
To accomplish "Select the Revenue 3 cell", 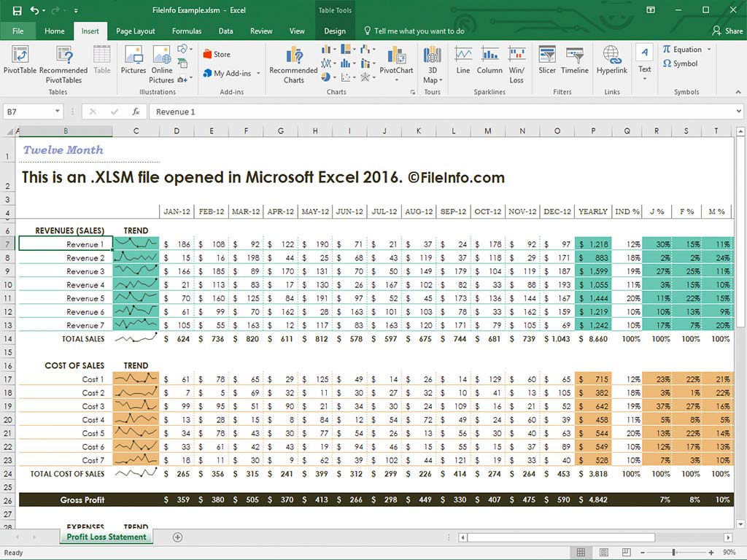I will [65, 271].
